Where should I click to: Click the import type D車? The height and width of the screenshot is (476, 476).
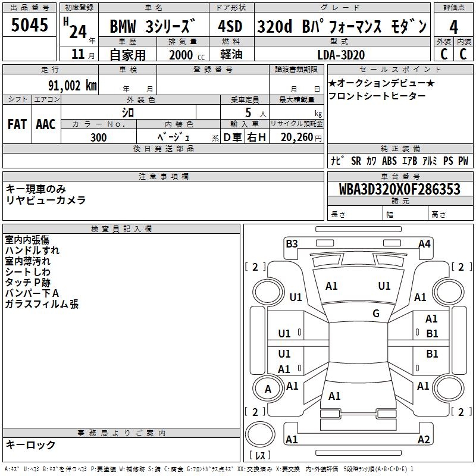(x=233, y=137)
